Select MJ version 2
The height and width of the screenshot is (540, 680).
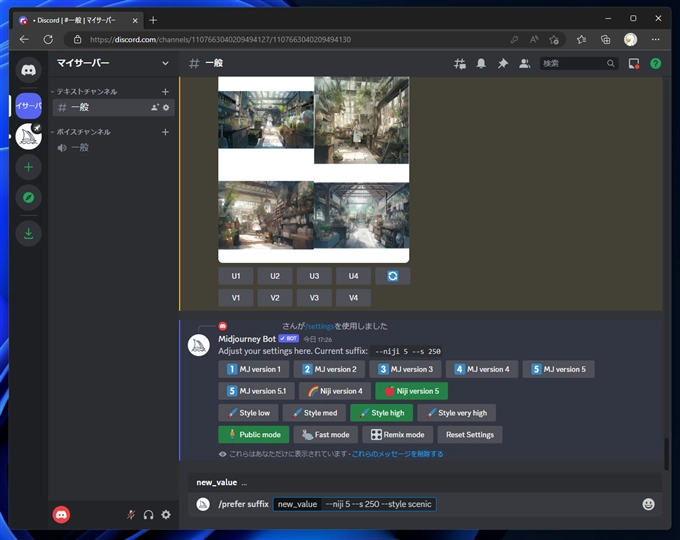pyautogui.click(x=329, y=369)
